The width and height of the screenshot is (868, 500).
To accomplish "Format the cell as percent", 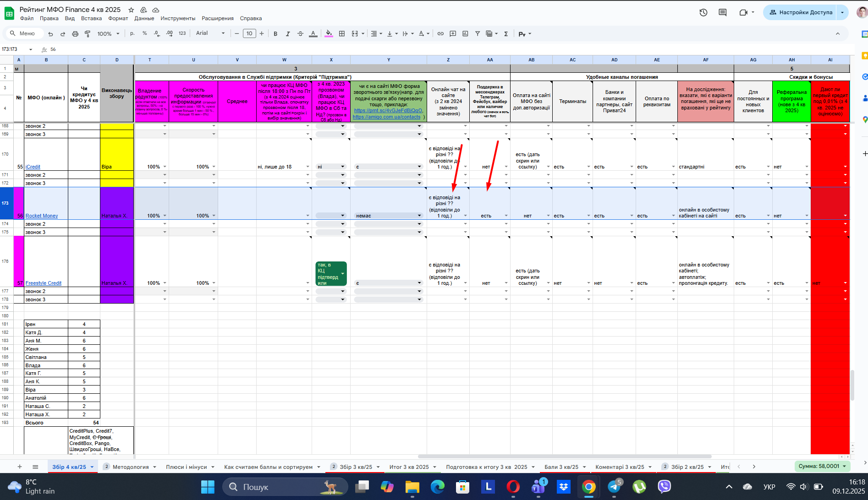I will click(145, 33).
